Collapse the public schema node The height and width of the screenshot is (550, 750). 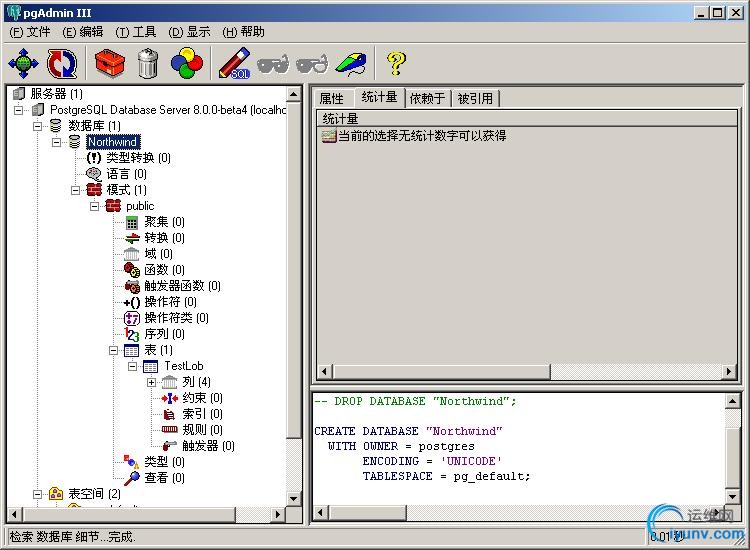(95, 207)
